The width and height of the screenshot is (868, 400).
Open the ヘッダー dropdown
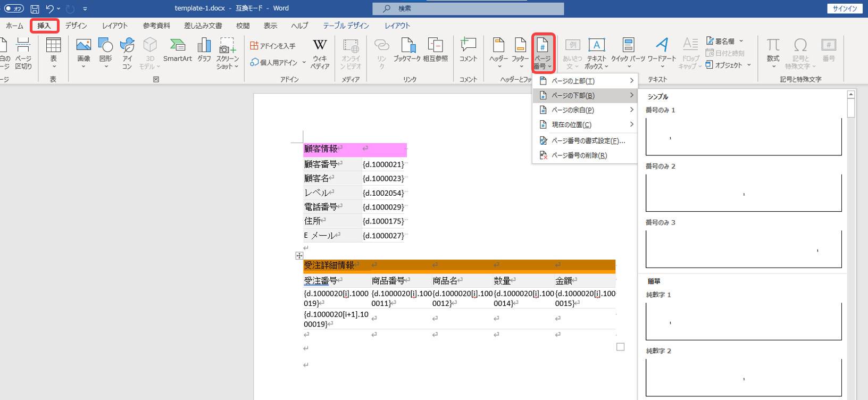point(498,53)
